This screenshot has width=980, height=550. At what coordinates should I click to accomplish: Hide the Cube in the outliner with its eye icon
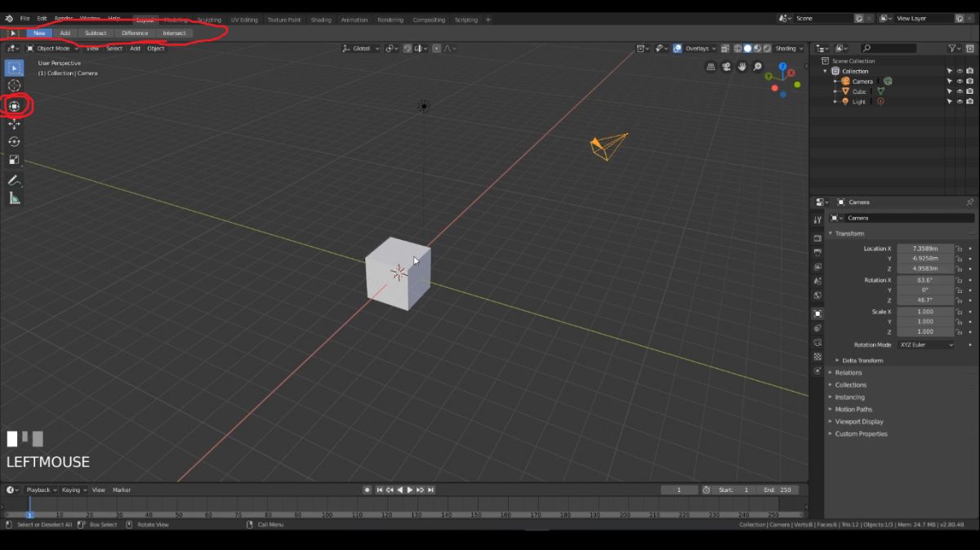coord(960,91)
